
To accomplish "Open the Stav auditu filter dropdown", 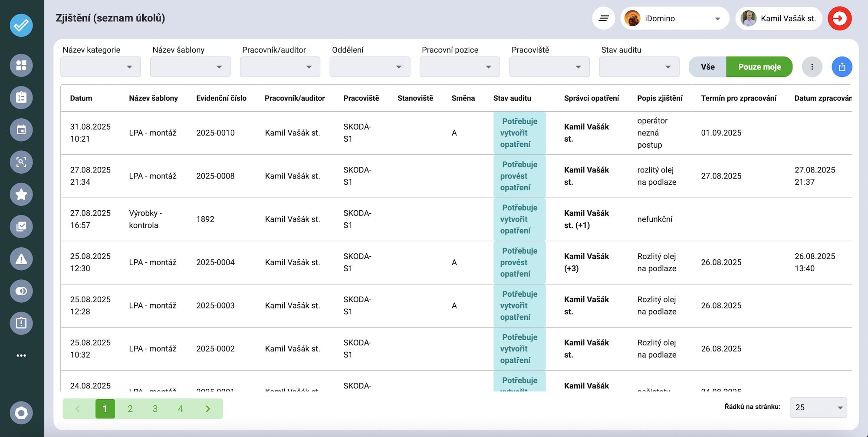I will point(639,67).
